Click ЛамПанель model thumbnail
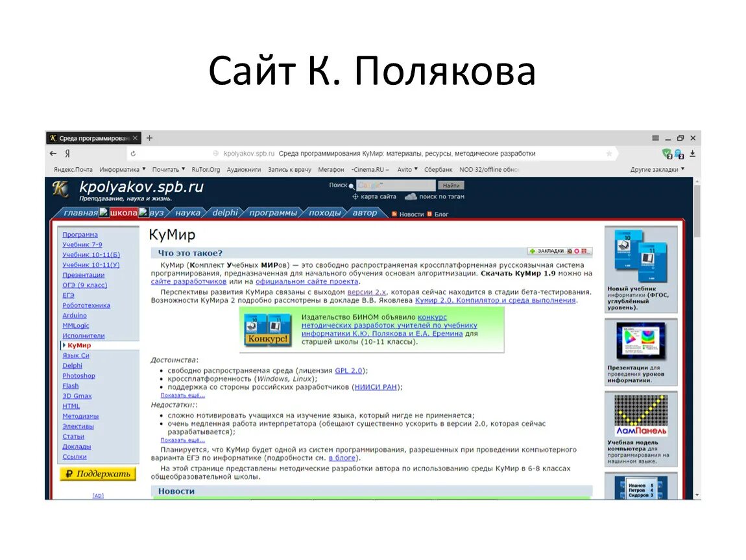 [641, 415]
